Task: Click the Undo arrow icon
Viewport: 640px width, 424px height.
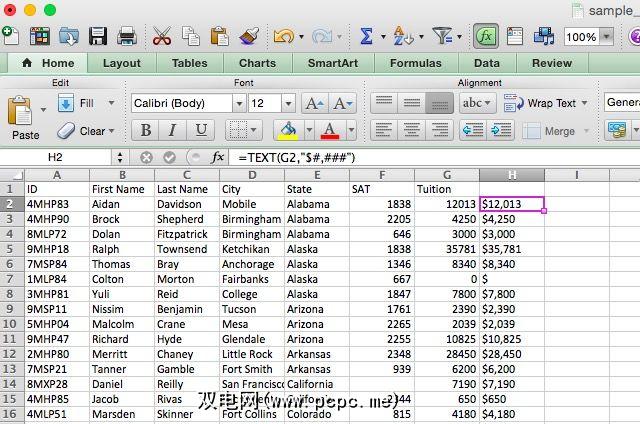Action: point(284,37)
